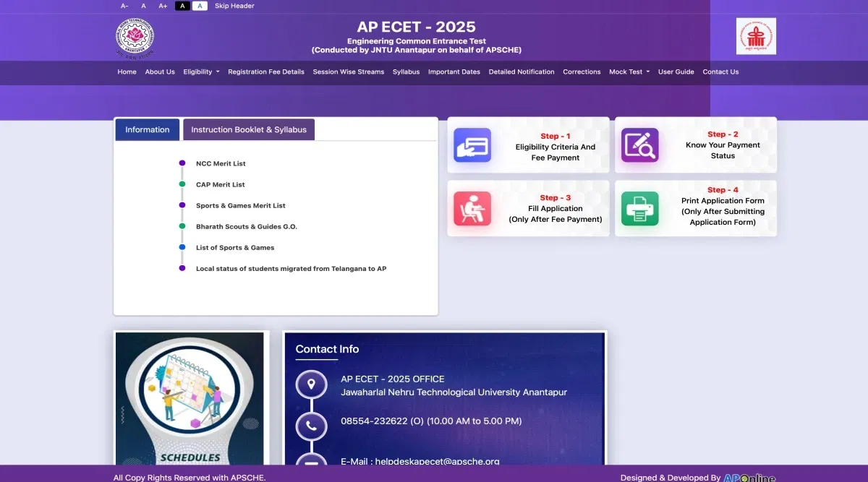Viewport: 868px width, 482px height.
Task: Click the Step 2 payment status magnifier icon
Action: (x=639, y=145)
